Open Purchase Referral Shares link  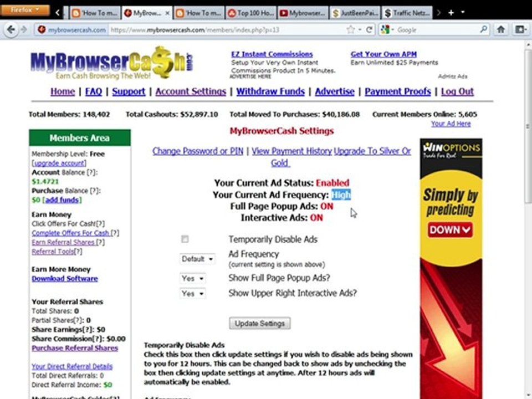(x=75, y=348)
